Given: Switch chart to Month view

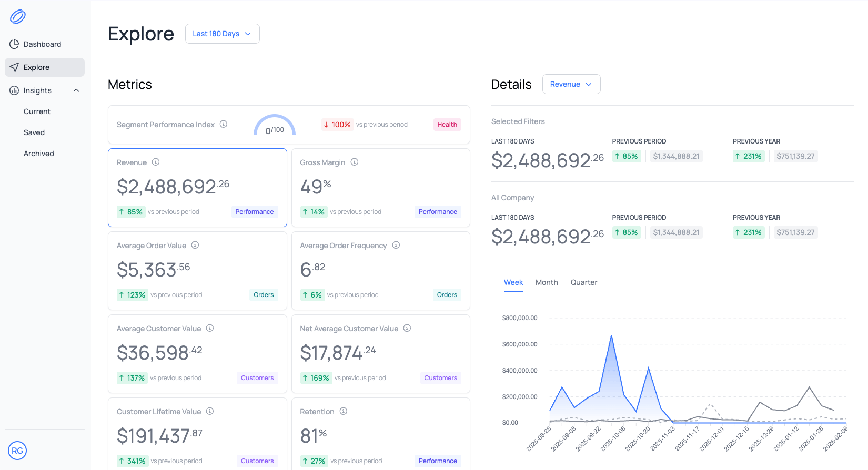Looking at the screenshot, I should (x=547, y=282).
